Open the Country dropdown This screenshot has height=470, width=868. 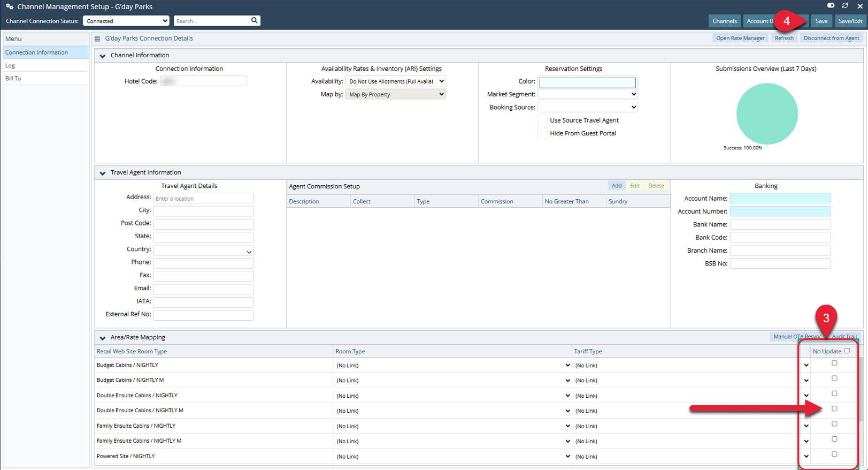tap(203, 251)
